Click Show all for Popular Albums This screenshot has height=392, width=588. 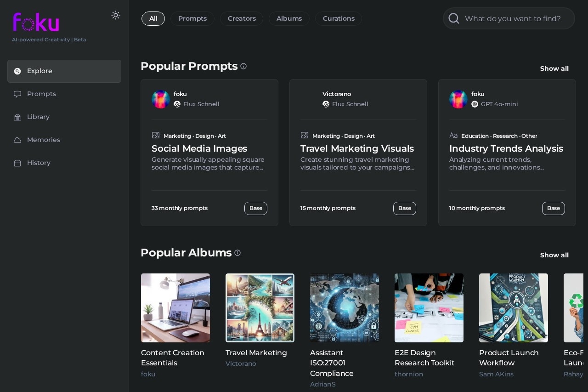point(554,255)
